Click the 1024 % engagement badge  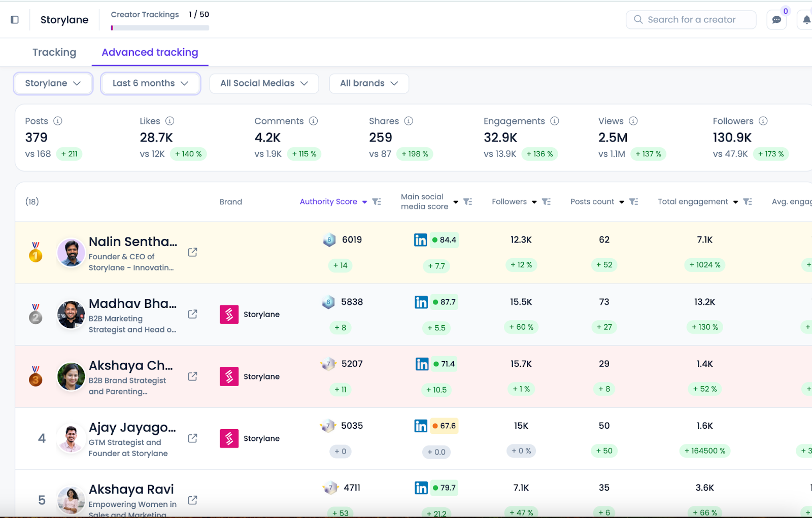(x=705, y=265)
